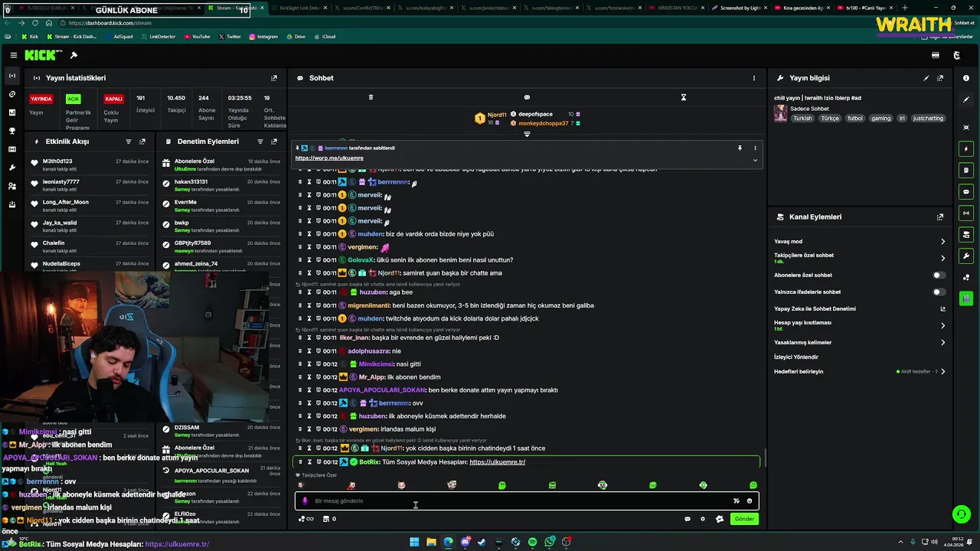Screen dimensions: 980x551
Task: Open Steam from the taskbar
Action: (482, 542)
